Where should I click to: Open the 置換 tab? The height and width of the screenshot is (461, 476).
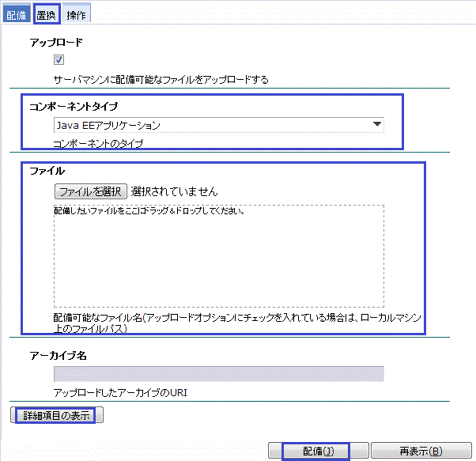click(x=47, y=14)
